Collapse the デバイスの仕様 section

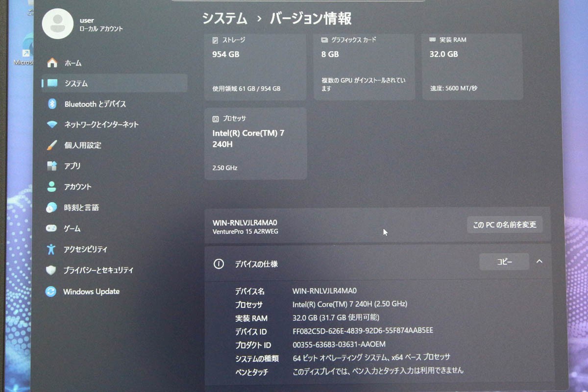(539, 262)
